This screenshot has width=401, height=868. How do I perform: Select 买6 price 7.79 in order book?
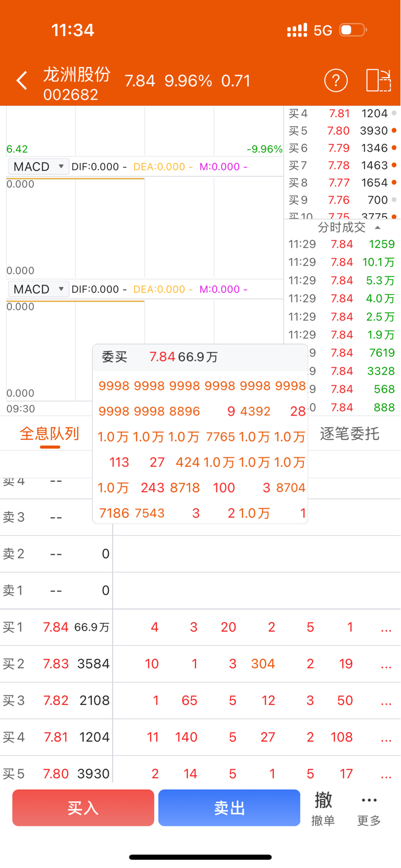[339, 148]
